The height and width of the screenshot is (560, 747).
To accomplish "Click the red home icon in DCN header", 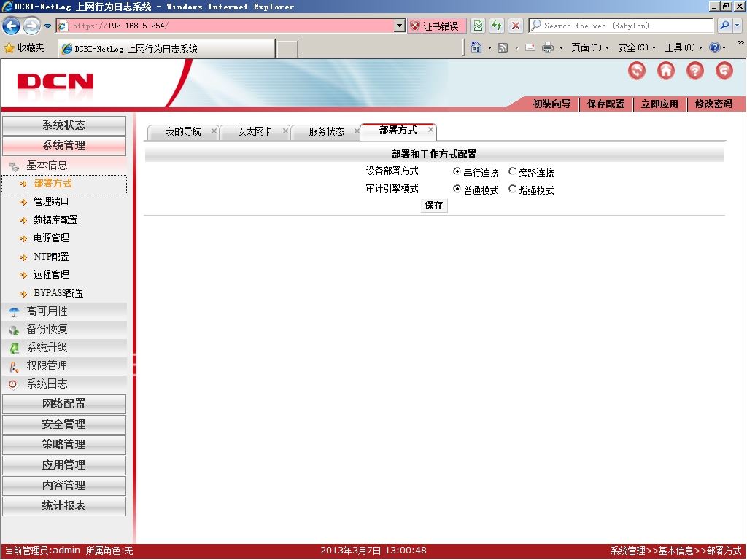I will point(666,71).
